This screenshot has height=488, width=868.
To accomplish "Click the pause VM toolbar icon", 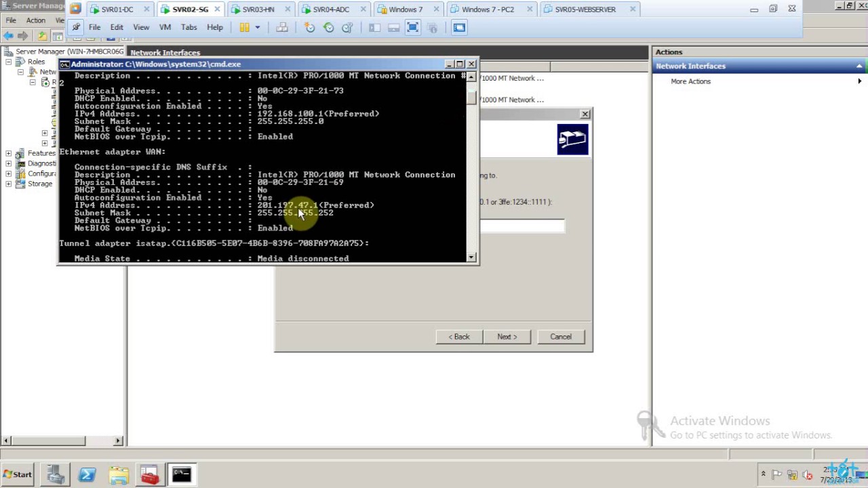I will pos(244,27).
